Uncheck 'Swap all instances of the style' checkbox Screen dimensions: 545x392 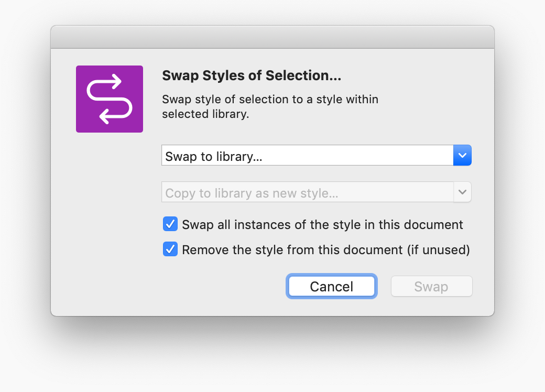pos(170,224)
